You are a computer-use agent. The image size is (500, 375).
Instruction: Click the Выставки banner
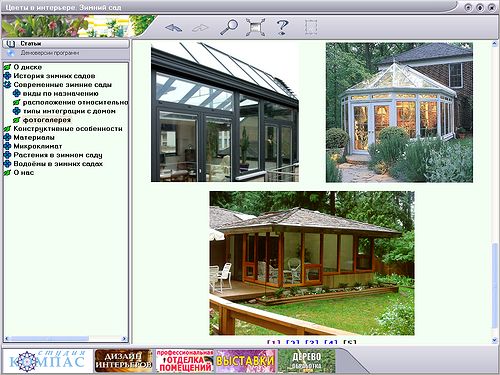coord(245,361)
